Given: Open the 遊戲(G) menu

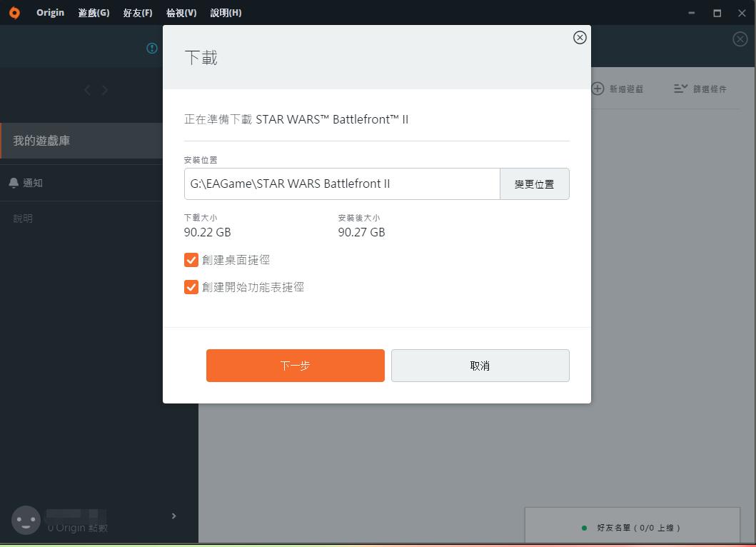Looking at the screenshot, I should click(93, 12).
